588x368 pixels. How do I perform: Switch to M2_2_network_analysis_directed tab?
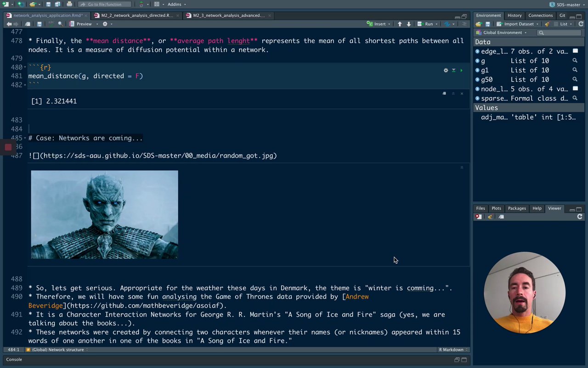point(137,15)
